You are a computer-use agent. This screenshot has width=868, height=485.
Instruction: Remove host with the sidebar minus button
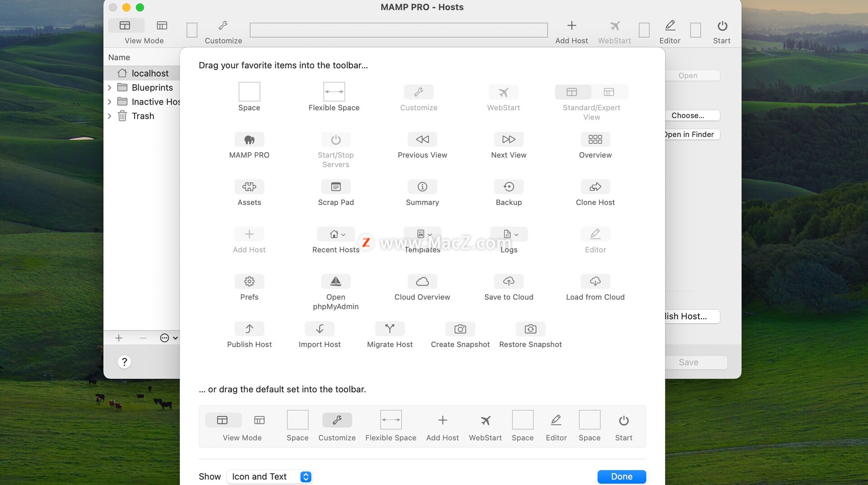(x=143, y=338)
